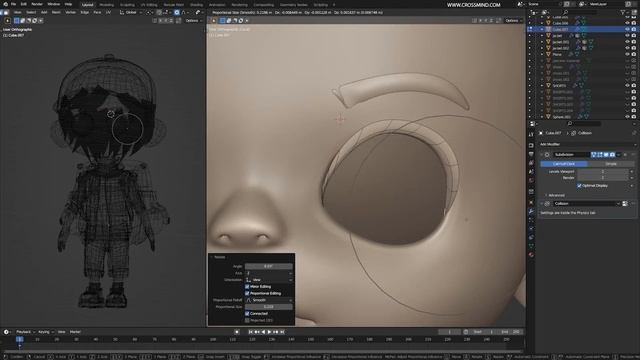The image size is (640, 360).
Task: Open the Mesh menu in viewport header
Action: click(x=56, y=12)
